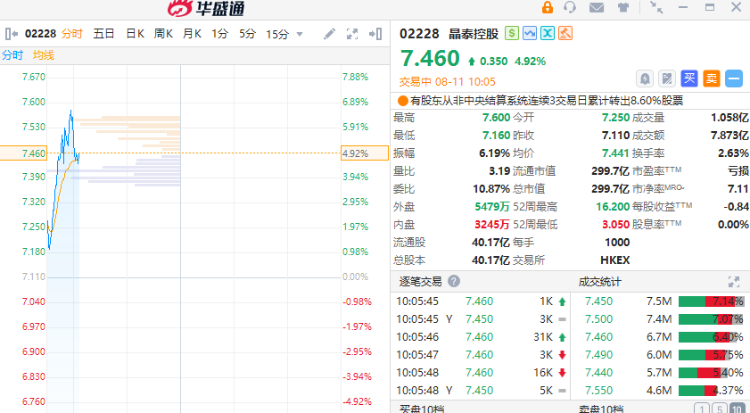The height and width of the screenshot is (413, 750).
Task: Open customer service headset icon
Action: (x=570, y=8)
